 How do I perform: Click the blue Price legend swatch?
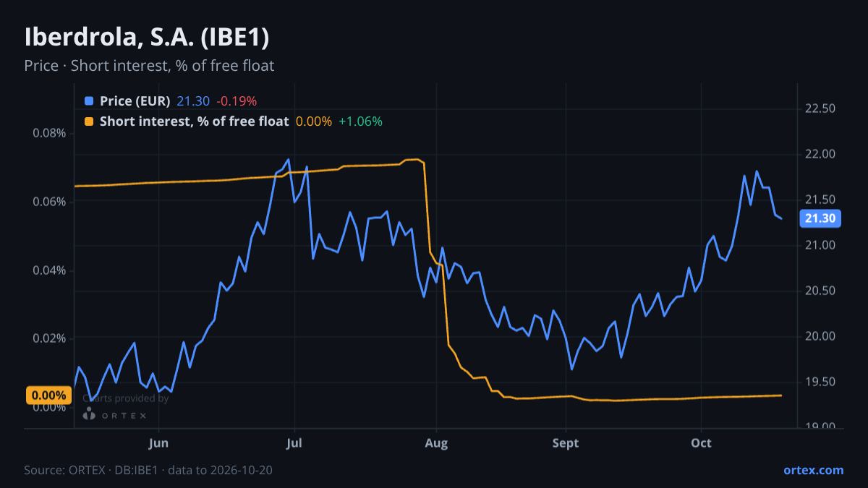(89, 100)
